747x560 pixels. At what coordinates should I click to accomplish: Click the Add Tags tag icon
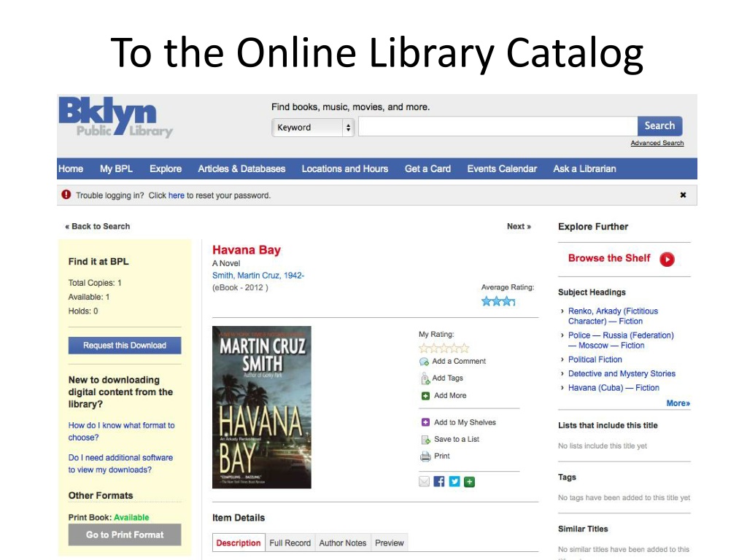pyautogui.click(x=425, y=378)
